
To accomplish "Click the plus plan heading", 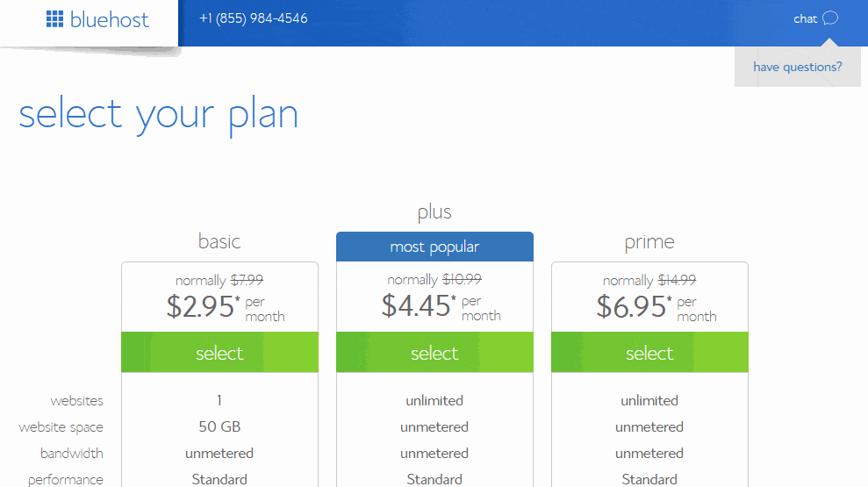I will [434, 212].
